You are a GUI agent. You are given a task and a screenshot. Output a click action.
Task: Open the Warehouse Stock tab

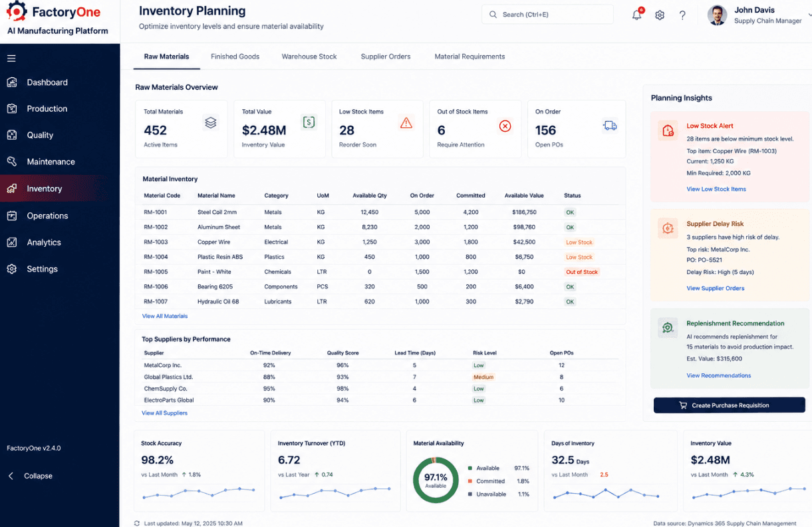(309, 57)
